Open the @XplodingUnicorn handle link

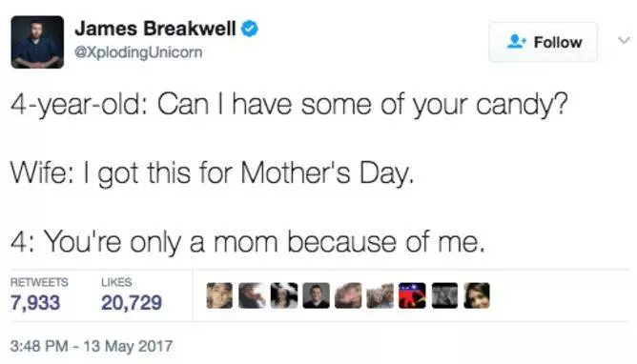pyautogui.click(x=138, y=52)
